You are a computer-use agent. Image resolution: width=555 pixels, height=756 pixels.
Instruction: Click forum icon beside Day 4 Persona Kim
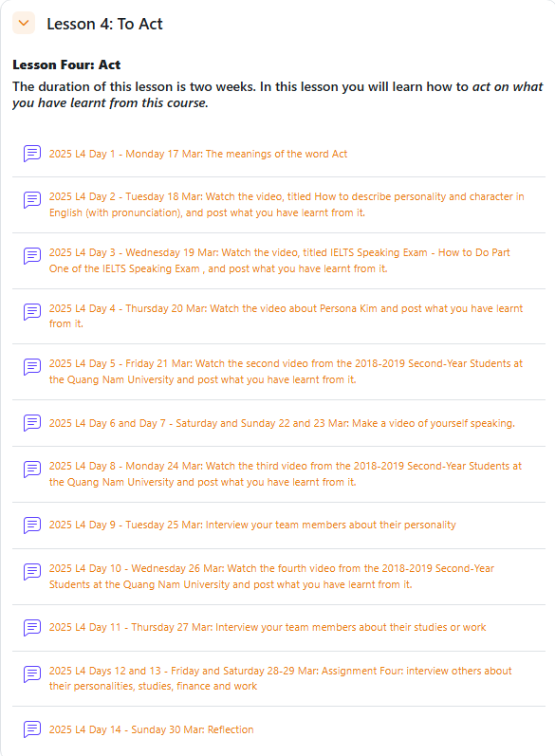click(x=32, y=311)
